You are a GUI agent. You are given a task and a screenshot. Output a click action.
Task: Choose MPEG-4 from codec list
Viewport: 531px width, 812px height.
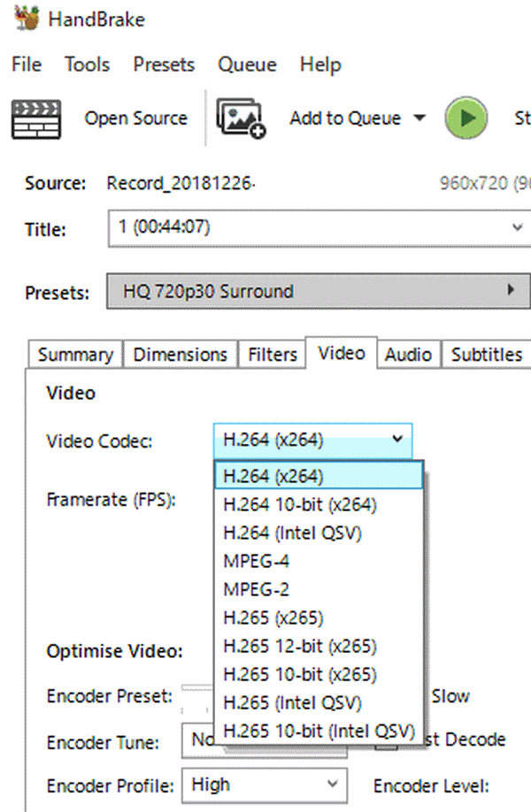(319, 561)
